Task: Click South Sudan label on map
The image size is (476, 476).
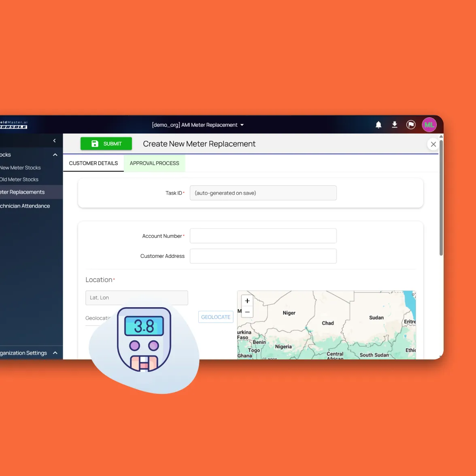Action: click(x=374, y=355)
